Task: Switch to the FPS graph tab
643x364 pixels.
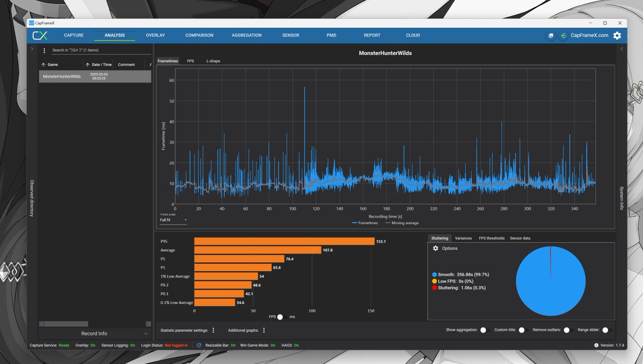Action: point(191,61)
